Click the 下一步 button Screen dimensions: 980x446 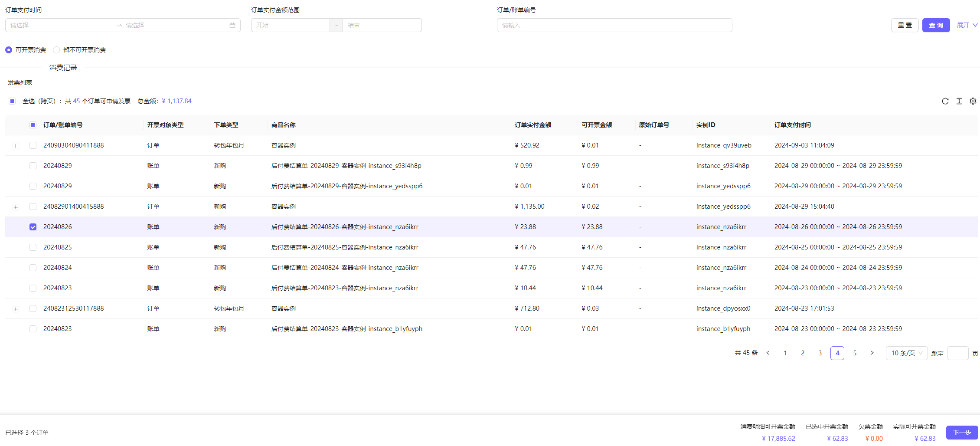[x=962, y=433]
